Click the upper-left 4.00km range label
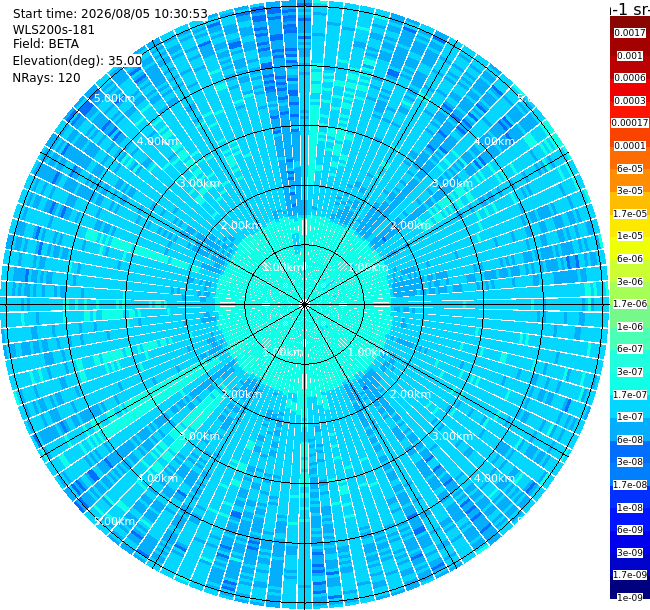Image resolution: width=650 pixels, height=610 pixels. 158,141
